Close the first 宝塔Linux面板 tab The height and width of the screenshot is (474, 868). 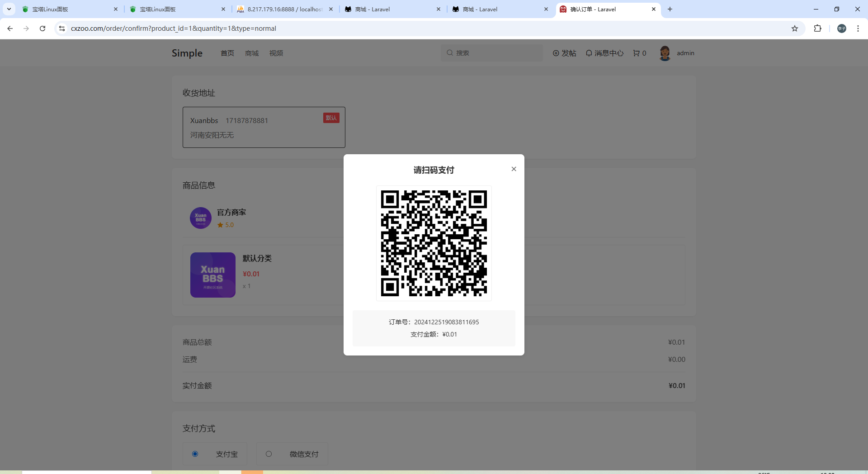(x=116, y=9)
